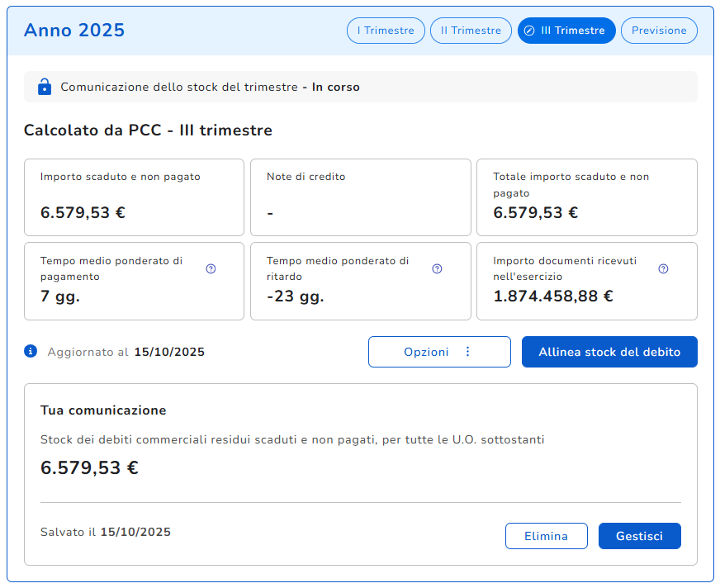
Task: Open the Opzioni dropdown menu
Action: (439, 352)
